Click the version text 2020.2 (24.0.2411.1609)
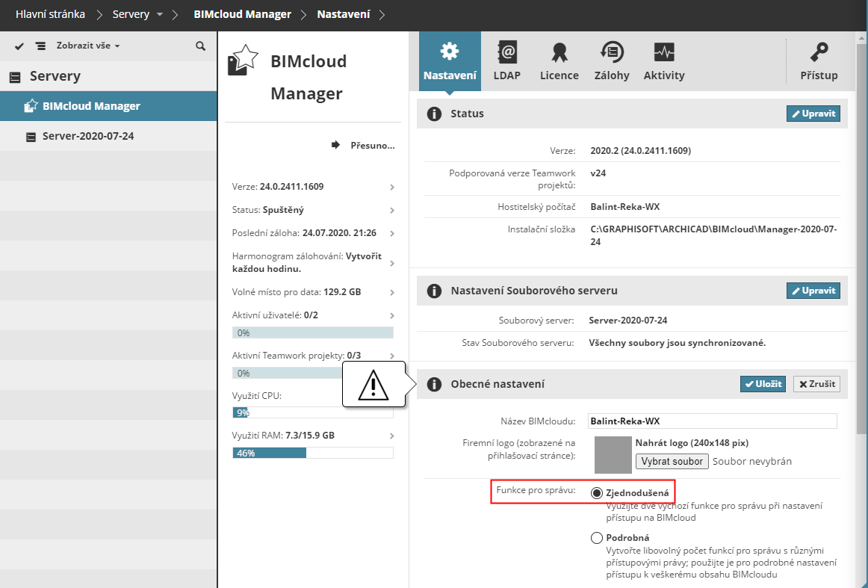This screenshot has width=868, height=588. [640, 151]
